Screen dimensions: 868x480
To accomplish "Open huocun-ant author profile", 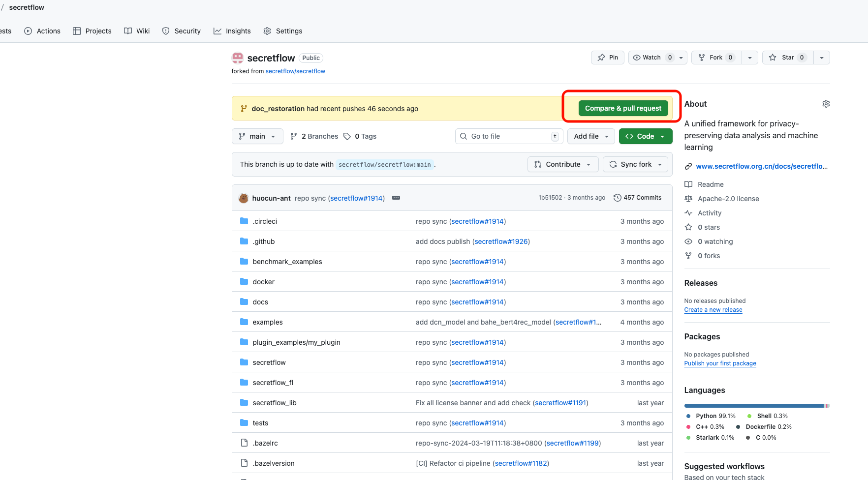I will [x=272, y=198].
